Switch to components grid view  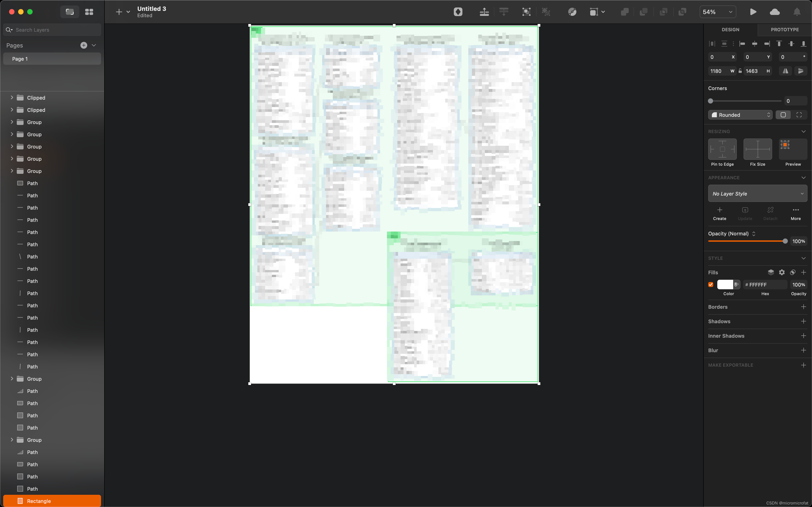coord(89,12)
